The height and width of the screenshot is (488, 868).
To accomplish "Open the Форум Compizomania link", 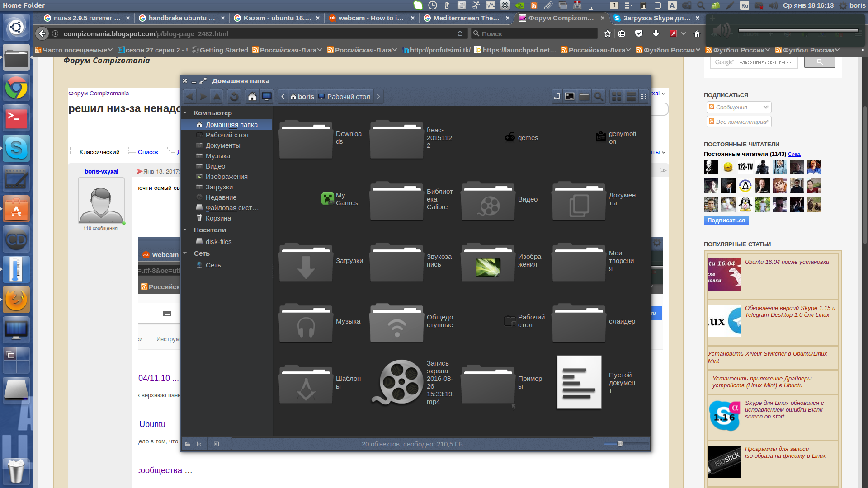I will point(99,94).
